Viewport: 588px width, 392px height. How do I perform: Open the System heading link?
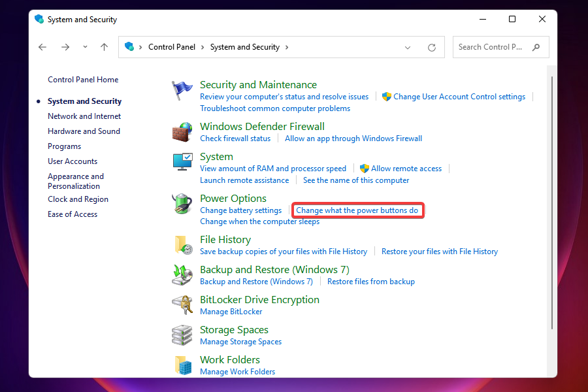tap(216, 157)
